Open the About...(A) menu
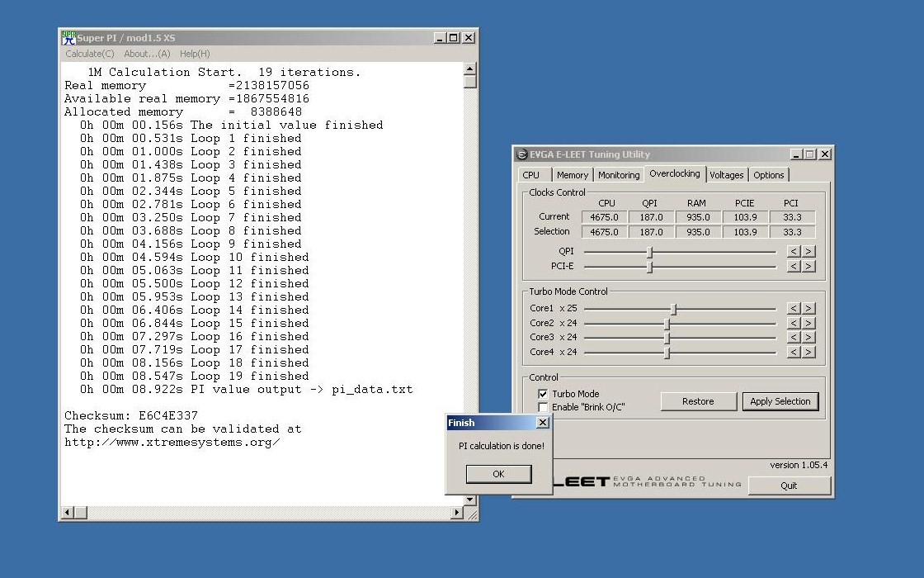The width and height of the screenshot is (924, 578). pos(147,54)
